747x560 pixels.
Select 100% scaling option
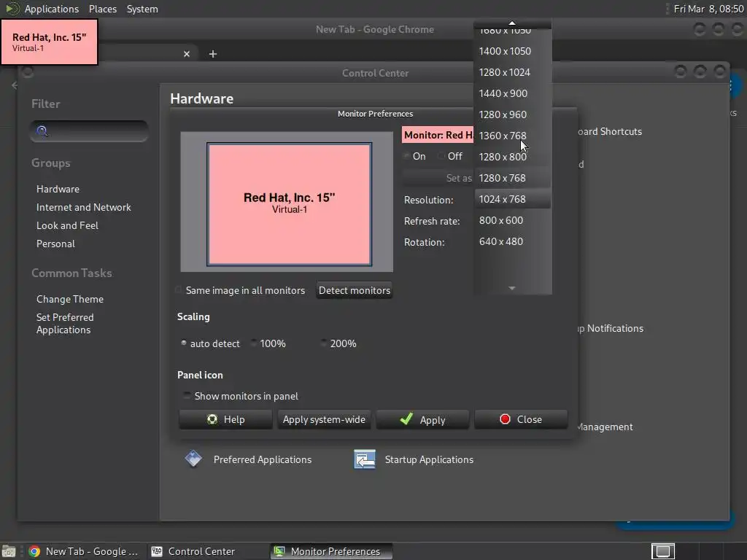coord(268,343)
